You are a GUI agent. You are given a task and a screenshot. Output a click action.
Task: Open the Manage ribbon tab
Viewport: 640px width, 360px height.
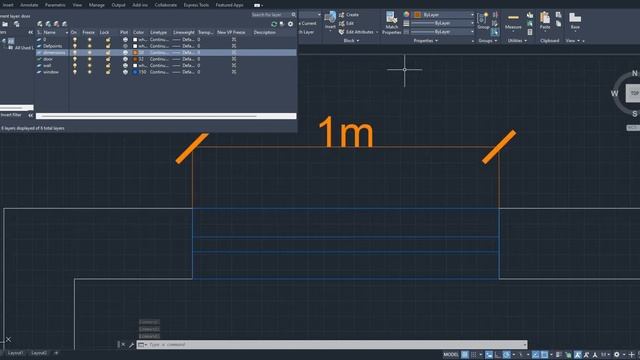click(x=97, y=5)
